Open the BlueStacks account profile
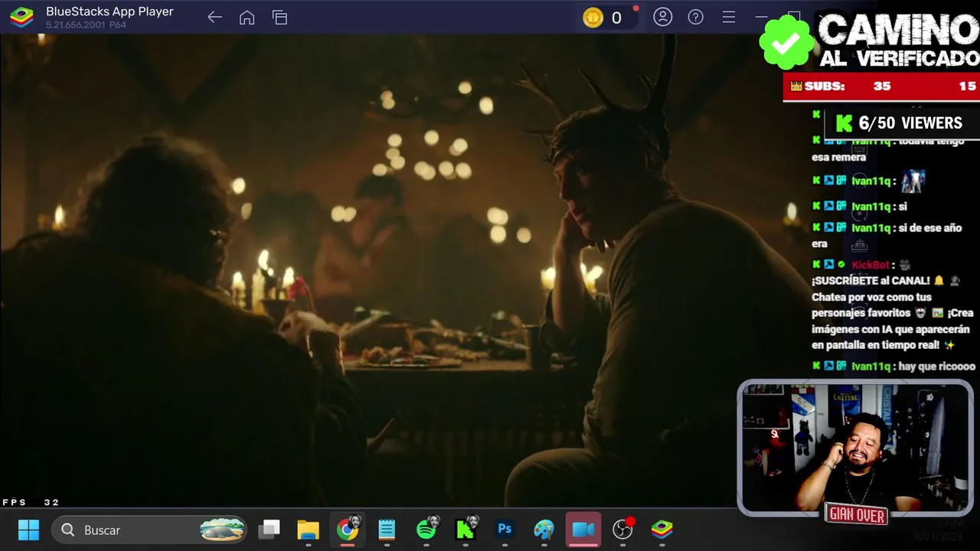 click(663, 17)
